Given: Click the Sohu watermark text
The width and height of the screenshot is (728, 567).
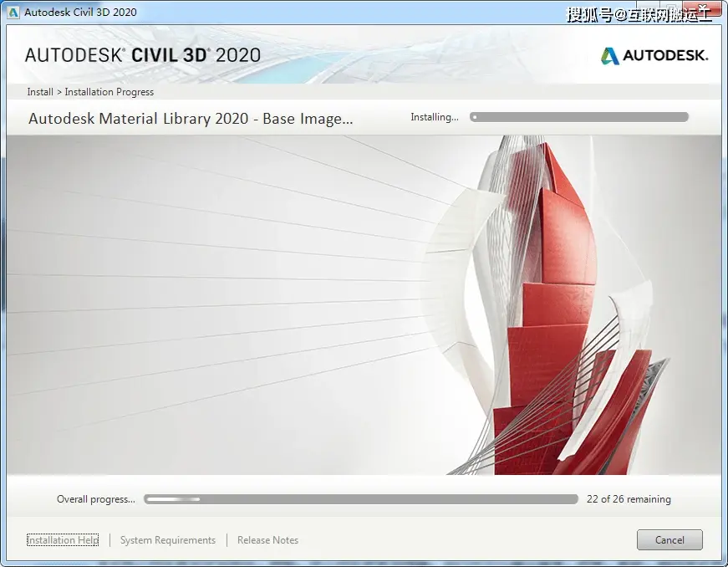Looking at the screenshot, I should click(639, 14).
